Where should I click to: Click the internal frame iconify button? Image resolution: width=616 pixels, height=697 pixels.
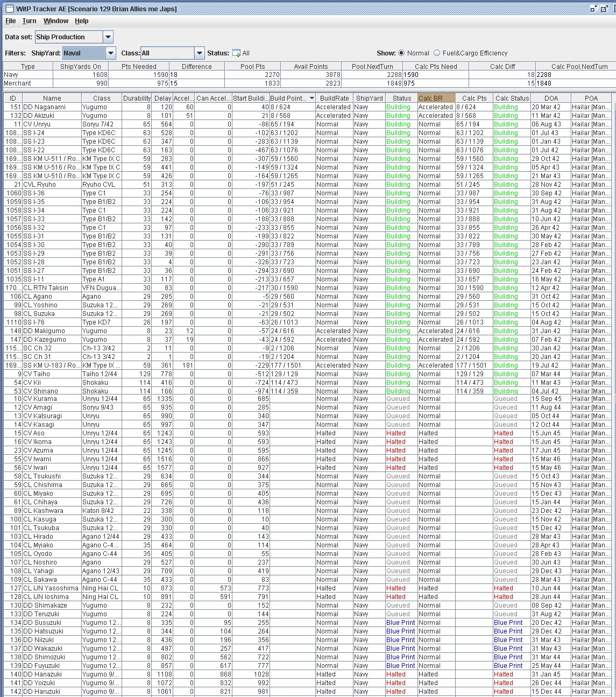point(594,9)
